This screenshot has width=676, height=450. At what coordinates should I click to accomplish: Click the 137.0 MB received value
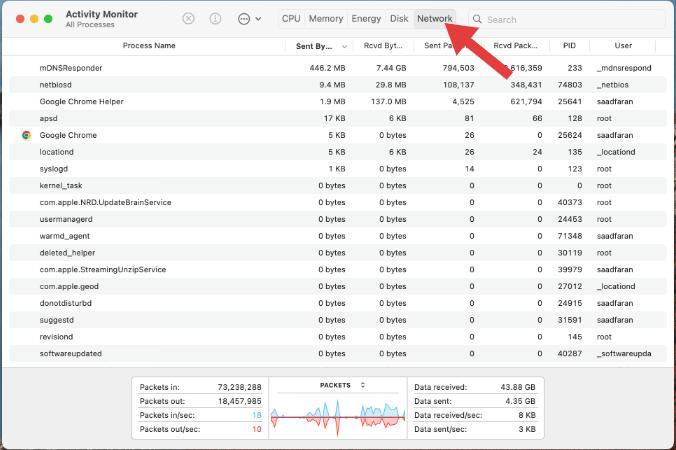(x=388, y=101)
